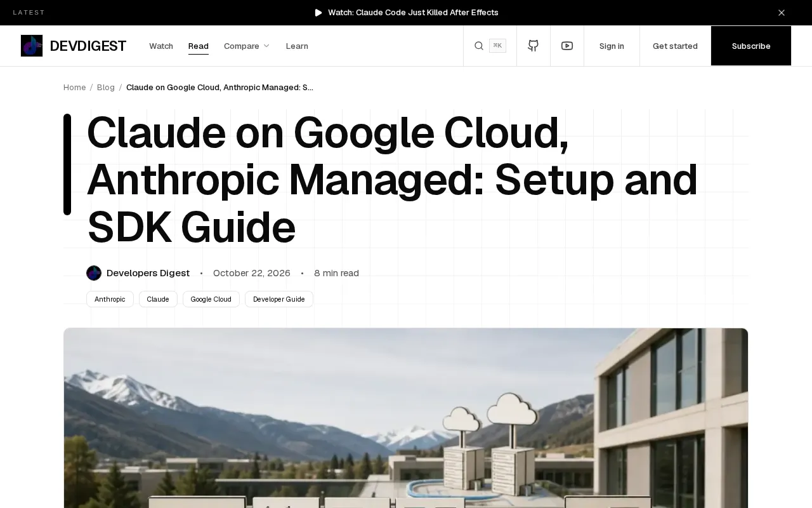Viewport: 812px width, 508px height.
Task: Click the 8 min read label
Action: [x=336, y=273]
